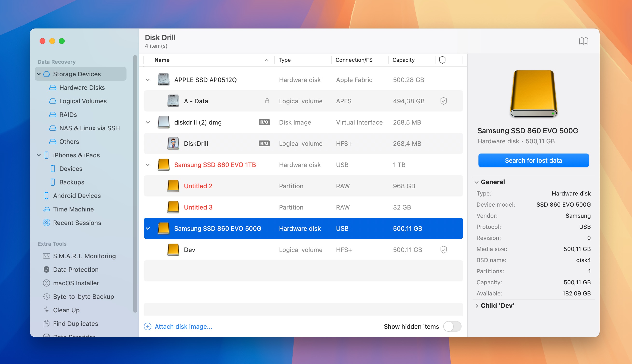Click the Untitled 2 partition icon
The width and height of the screenshot is (632, 364).
pyautogui.click(x=173, y=186)
